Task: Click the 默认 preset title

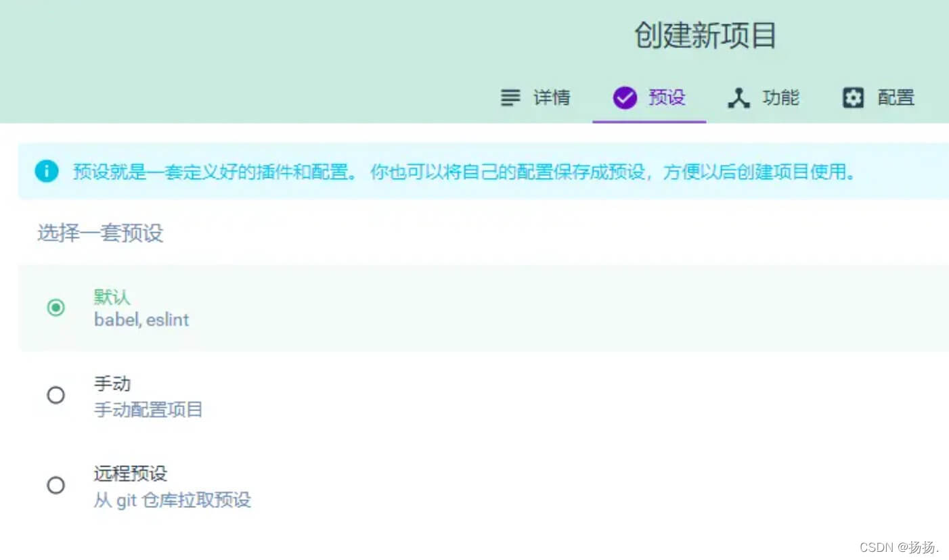Action: click(x=112, y=297)
